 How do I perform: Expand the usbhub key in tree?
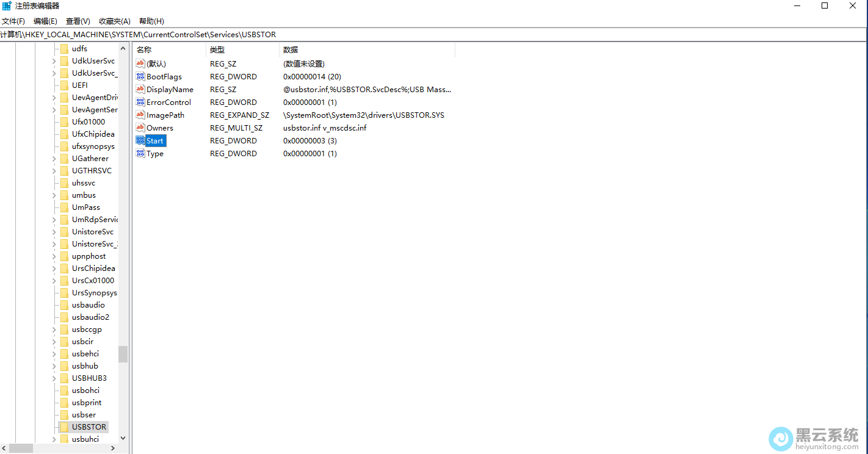coord(54,366)
